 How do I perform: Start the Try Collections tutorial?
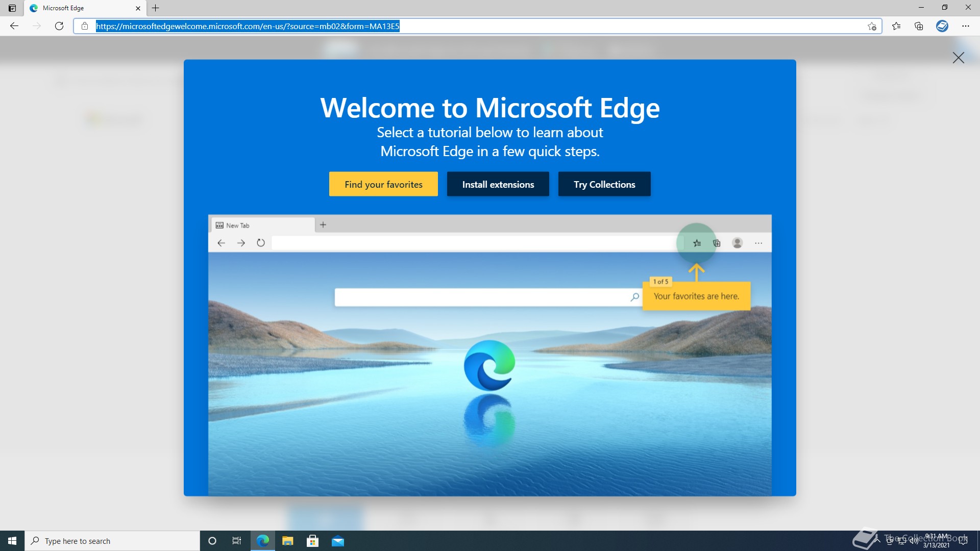pos(604,184)
